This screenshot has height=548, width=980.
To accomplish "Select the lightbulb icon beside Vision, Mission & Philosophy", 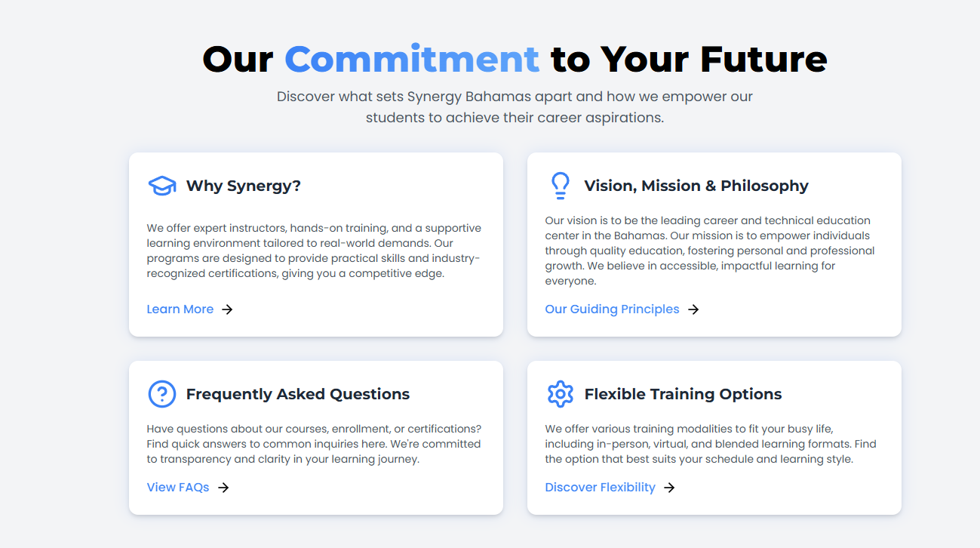I will coord(561,185).
